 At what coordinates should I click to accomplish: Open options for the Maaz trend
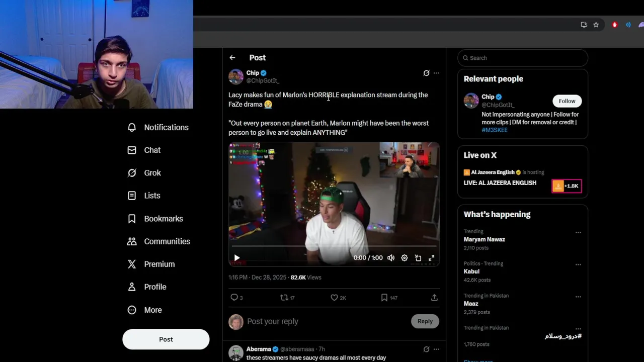click(x=578, y=297)
